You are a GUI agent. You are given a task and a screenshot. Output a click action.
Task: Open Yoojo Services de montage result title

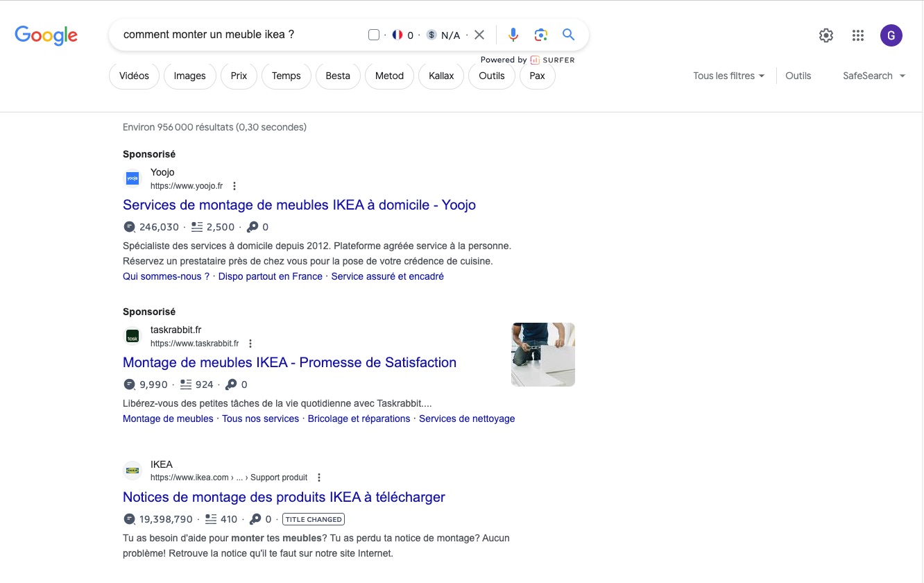pos(299,205)
